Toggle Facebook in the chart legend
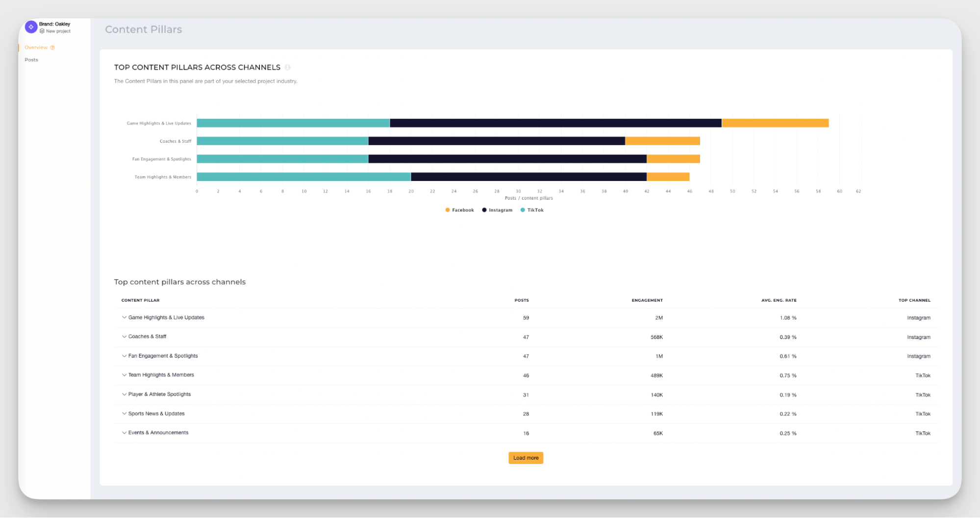The width and height of the screenshot is (980, 518). click(459, 210)
